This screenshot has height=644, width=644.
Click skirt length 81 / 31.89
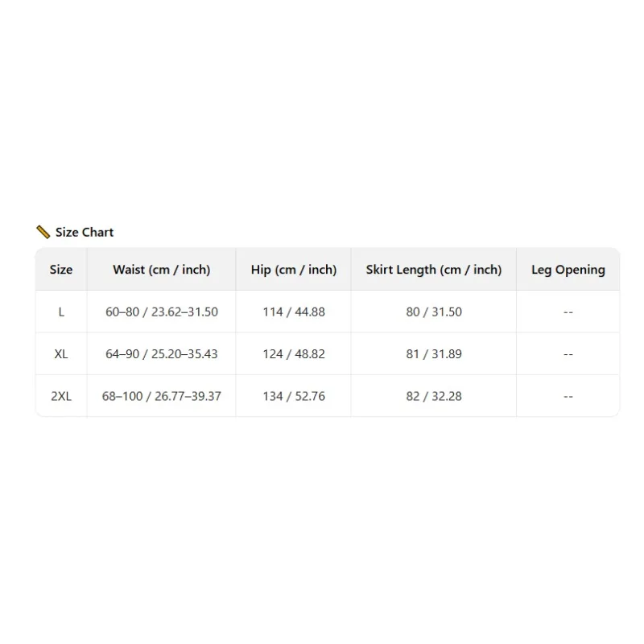point(434,354)
